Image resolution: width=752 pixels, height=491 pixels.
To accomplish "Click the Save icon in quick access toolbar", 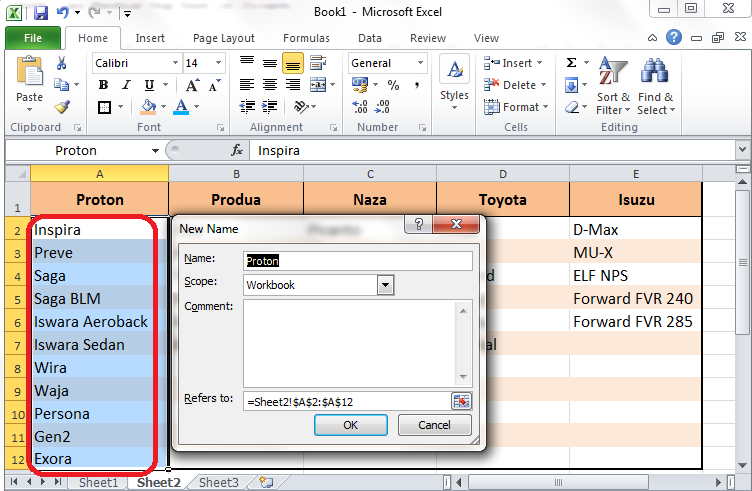I will point(41,12).
